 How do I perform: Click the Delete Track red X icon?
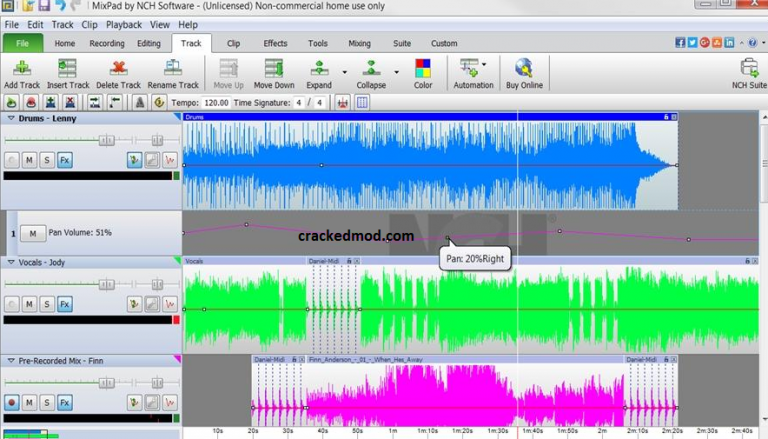point(118,68)
